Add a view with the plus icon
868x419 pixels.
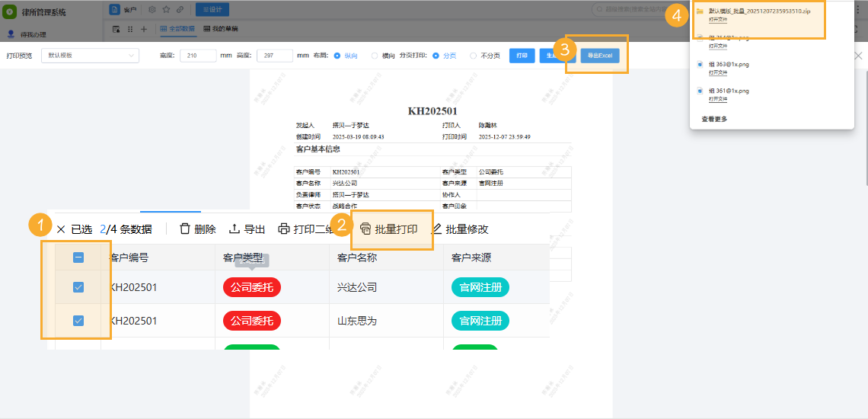pos(144,29)
